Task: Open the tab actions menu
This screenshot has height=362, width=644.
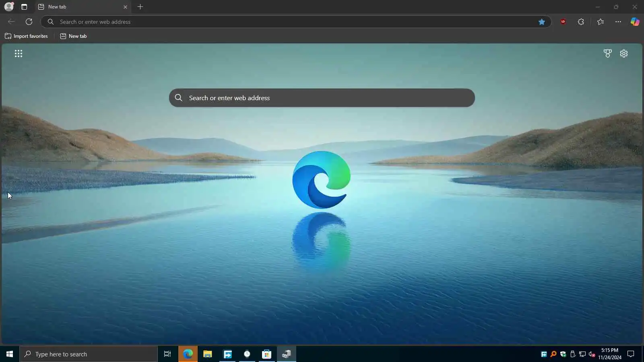Action: [x=24, y=7]
